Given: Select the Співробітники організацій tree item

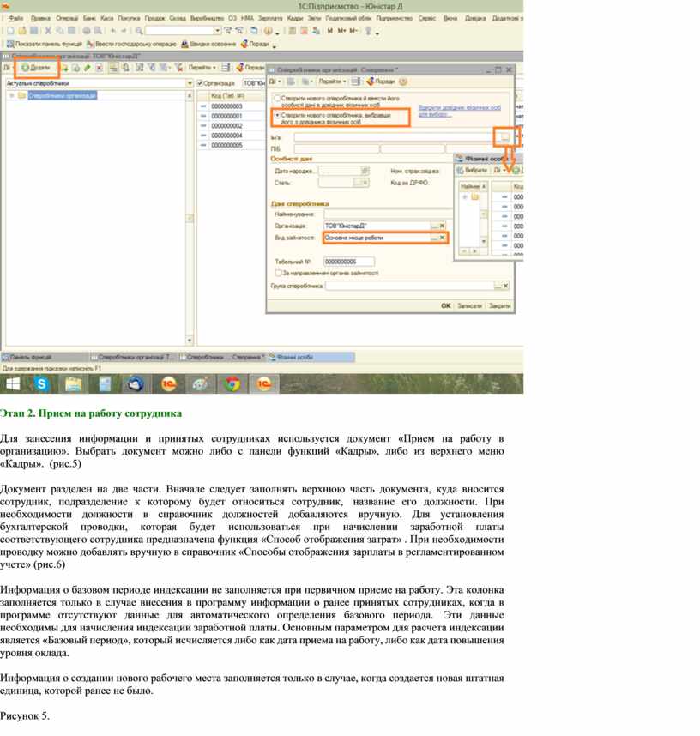Looking at the screenshot, I should point(62,95).
